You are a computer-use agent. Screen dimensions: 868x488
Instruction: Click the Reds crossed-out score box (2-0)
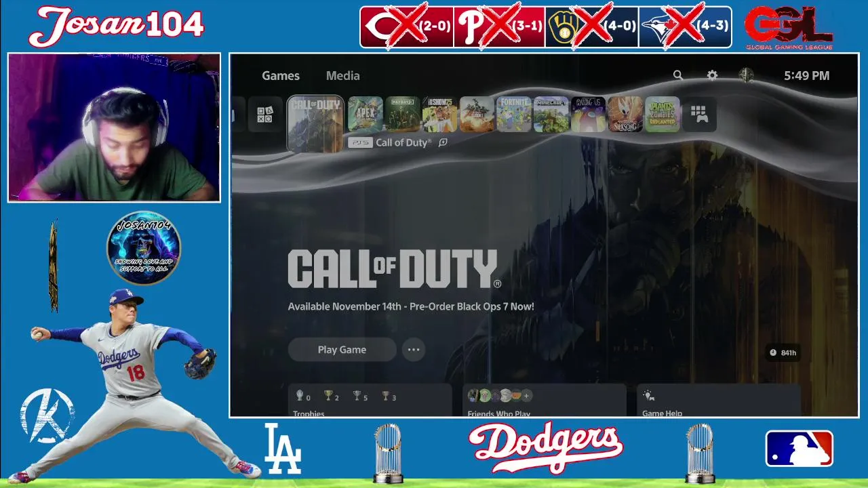click(406, 27)
